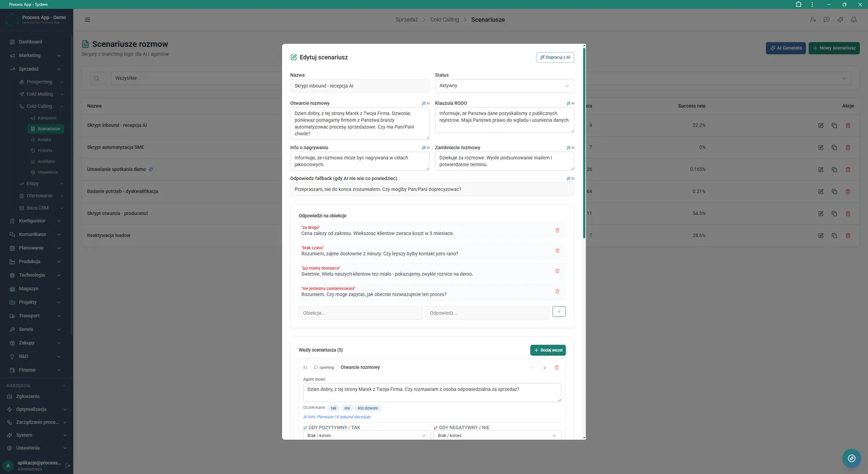
Task: Click AI icon next to Info o nagrywaniu
Action: tap(425, 148)
